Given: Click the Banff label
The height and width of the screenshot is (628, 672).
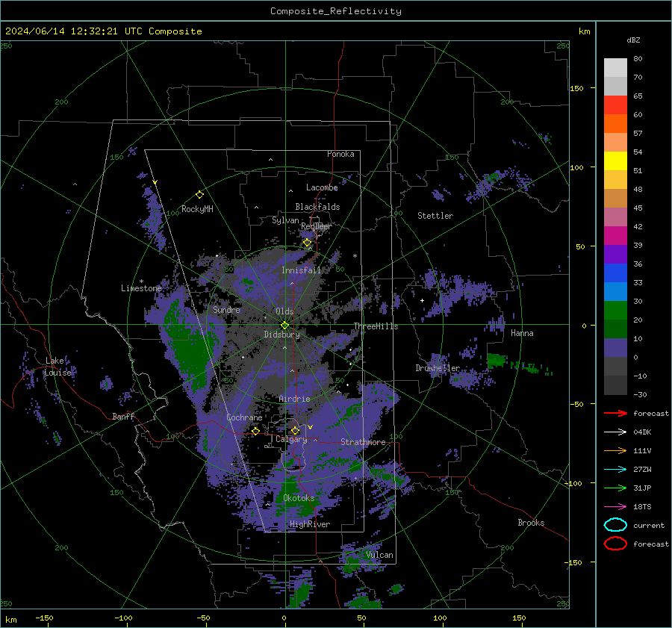Looking at the screenshot, I should [x=123, y=417].
